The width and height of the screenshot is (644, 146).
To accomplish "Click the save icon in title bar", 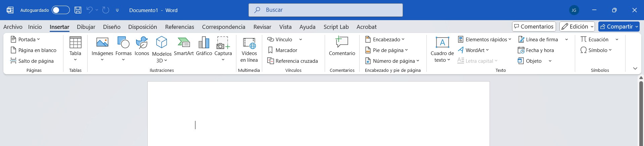I will click(78, 10).
